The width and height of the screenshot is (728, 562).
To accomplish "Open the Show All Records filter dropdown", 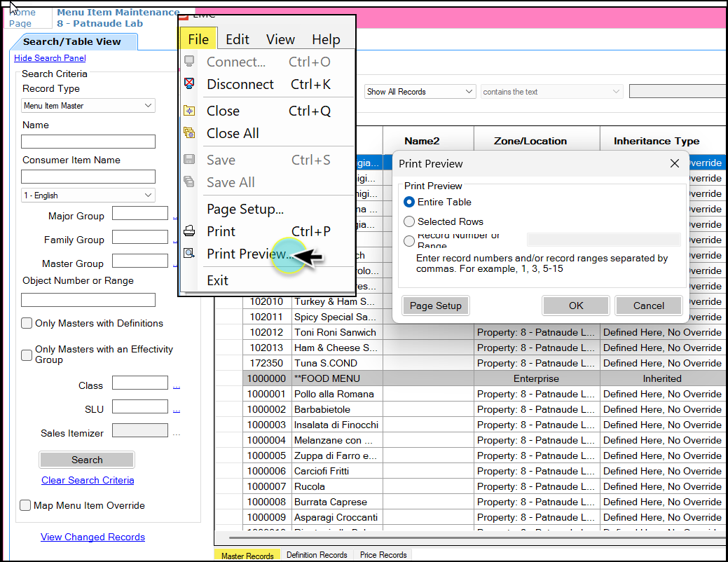I will 420,92.
